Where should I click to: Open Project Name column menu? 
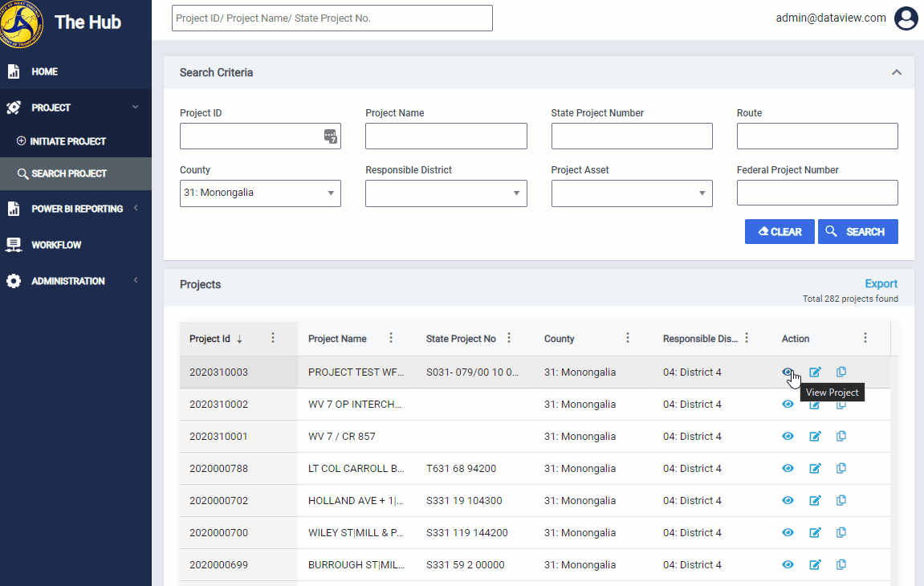pos(391,338)
